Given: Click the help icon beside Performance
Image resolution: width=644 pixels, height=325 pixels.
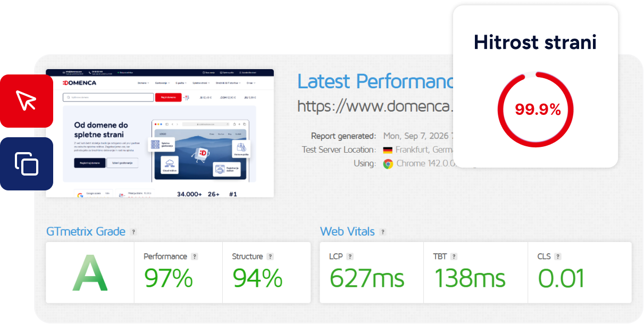Looking at the screenshot, I should (x=195, y=256).
